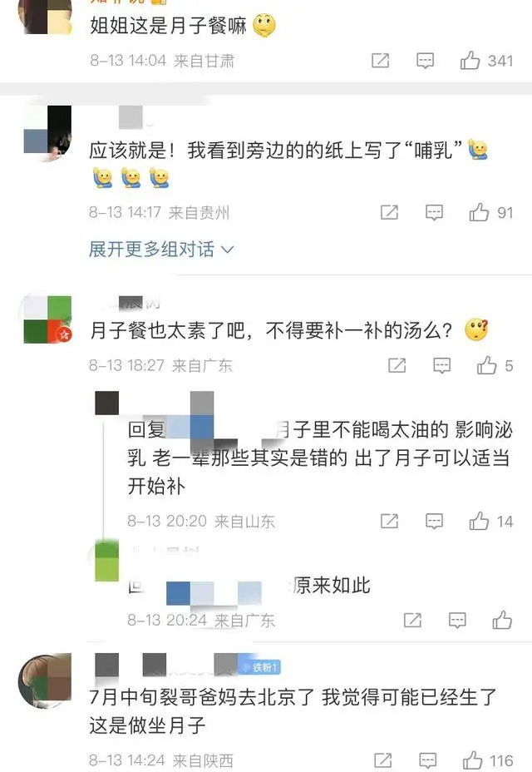Like the 哺乳 comment with 91 likes
This screenshot has height=772, width=532.
(479, 212)
